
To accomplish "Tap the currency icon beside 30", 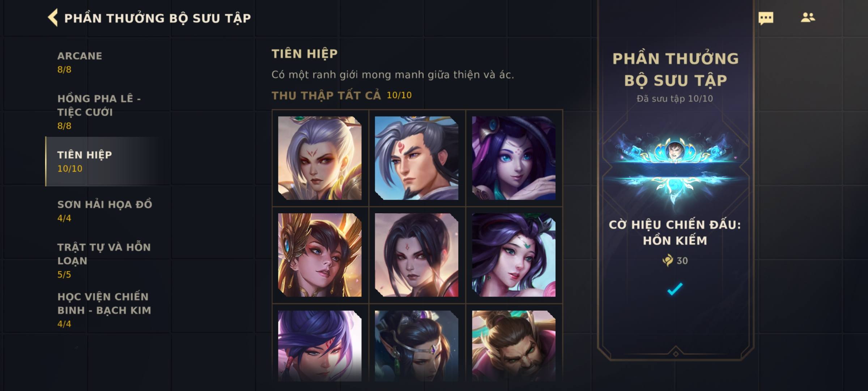I will pyautogui.click(x=668, y=260).
